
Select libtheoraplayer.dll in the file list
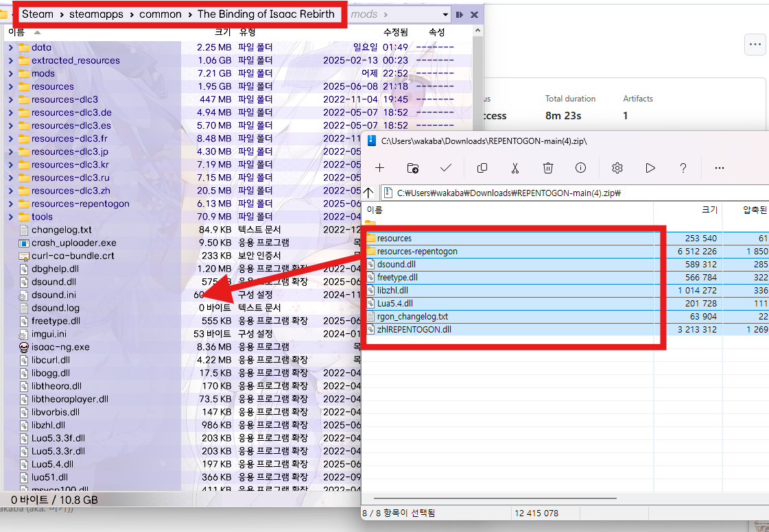coord(70,400)
